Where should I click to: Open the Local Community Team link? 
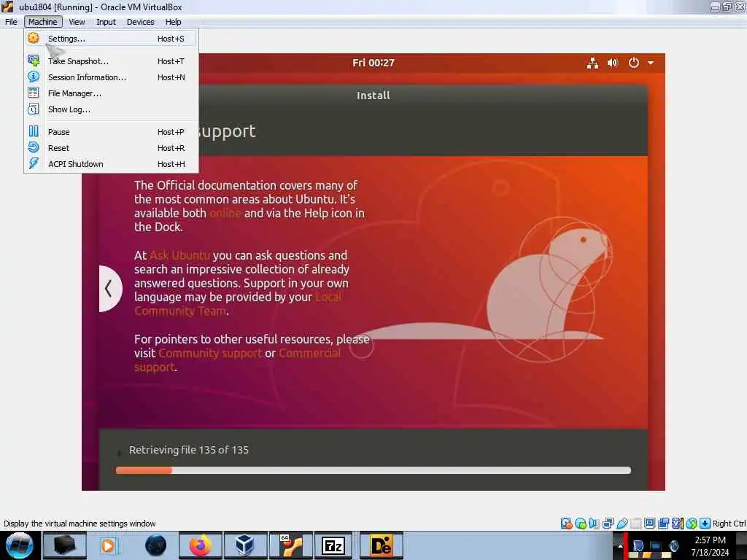click(x=238, y=304)
